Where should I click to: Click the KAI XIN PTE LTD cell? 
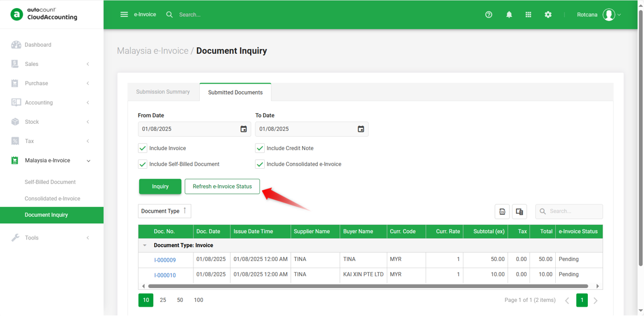coord(363,274)
